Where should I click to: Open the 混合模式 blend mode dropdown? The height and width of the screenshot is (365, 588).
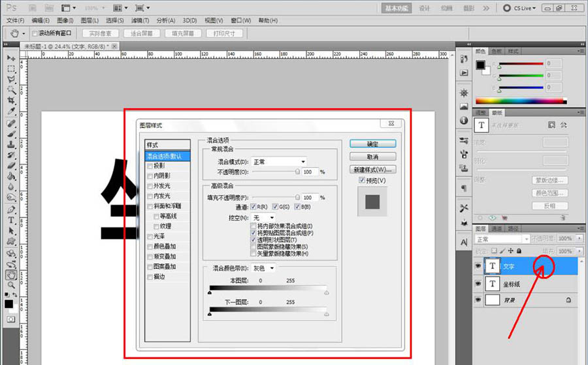tap(278, 162)
